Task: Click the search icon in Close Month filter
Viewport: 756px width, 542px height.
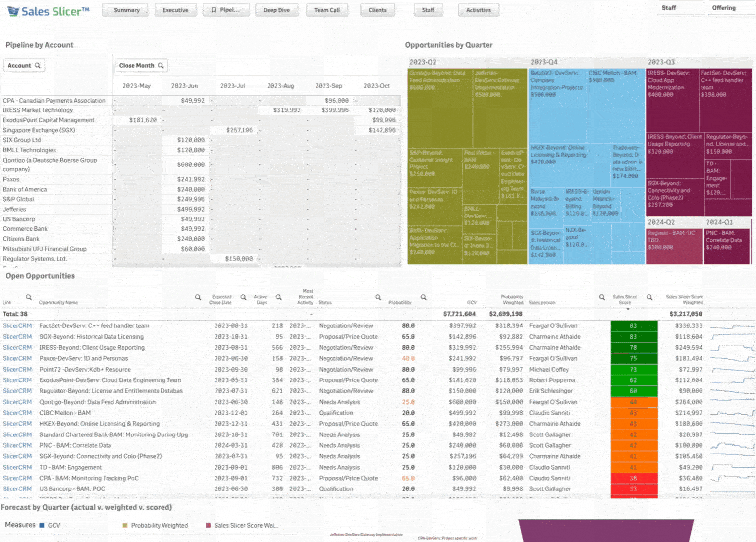Action: coord(161,65)
